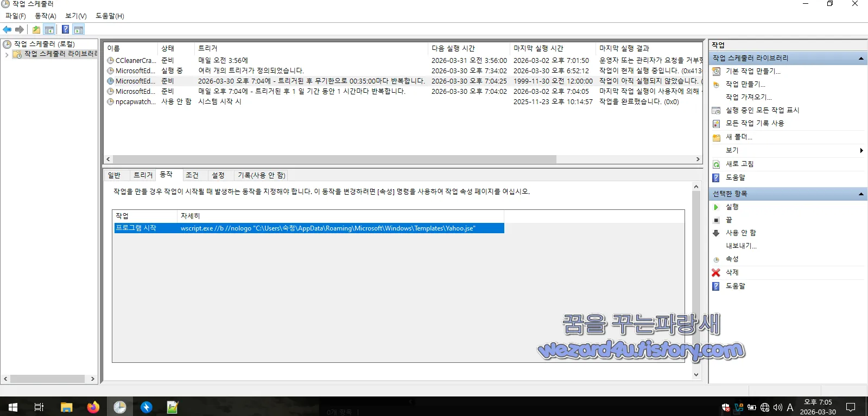868x416 pixels.
Task: Switch to the 조건 tab
Action: (x=192, y=175)
